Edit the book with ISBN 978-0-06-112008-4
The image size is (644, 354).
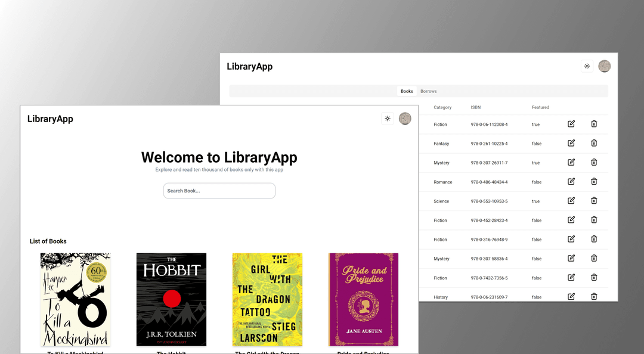click(571, 123)
